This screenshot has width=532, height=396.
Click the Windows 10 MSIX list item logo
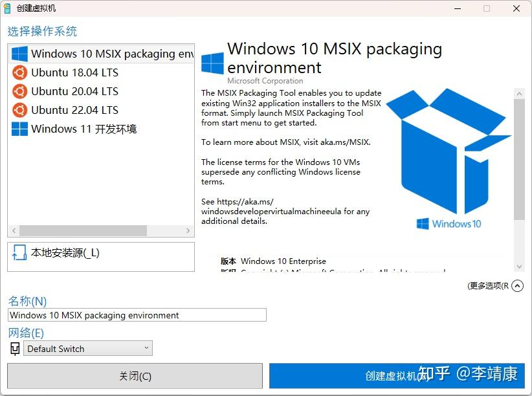[19, 54]
